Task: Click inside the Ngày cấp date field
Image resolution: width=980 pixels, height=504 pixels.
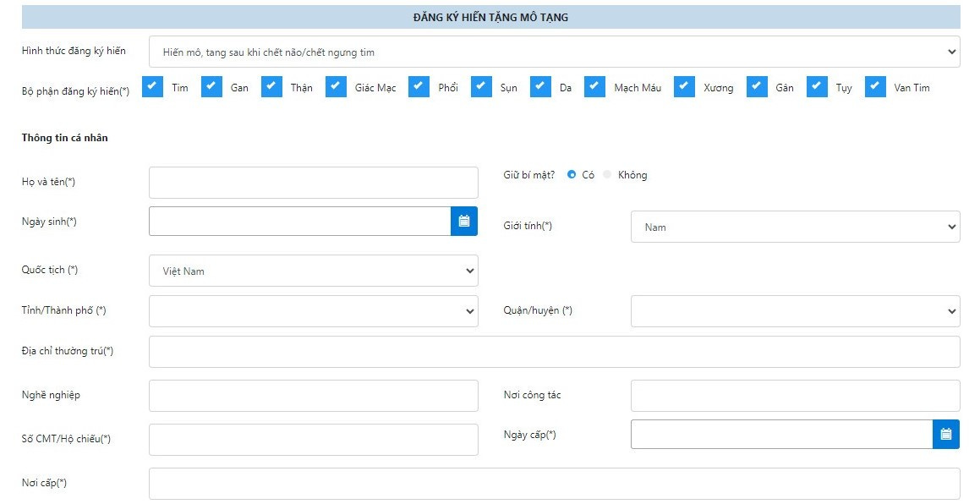Action: [782, 434]
